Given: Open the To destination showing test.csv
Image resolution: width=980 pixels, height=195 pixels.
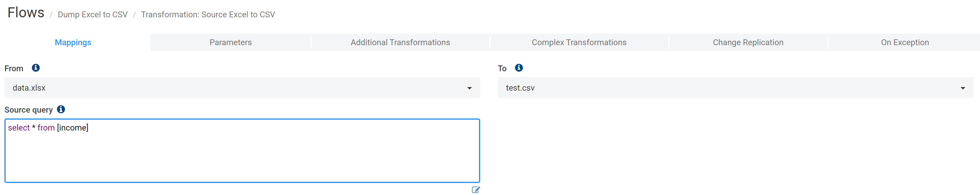Looking at the screenshot, I should coord(735,88).
